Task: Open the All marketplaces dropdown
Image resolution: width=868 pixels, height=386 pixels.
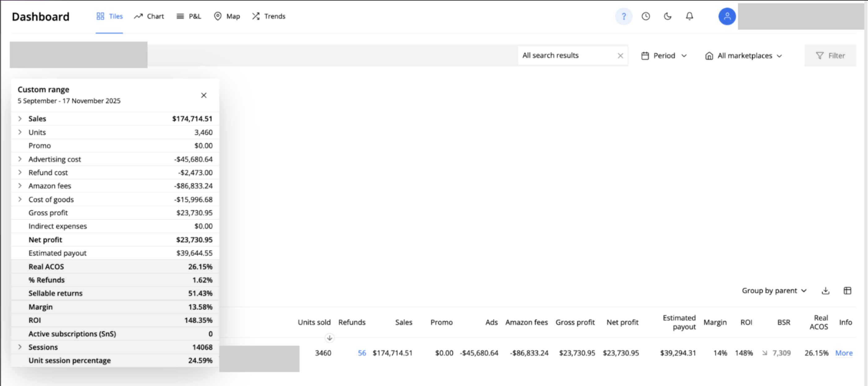Action: coord(744,56)
